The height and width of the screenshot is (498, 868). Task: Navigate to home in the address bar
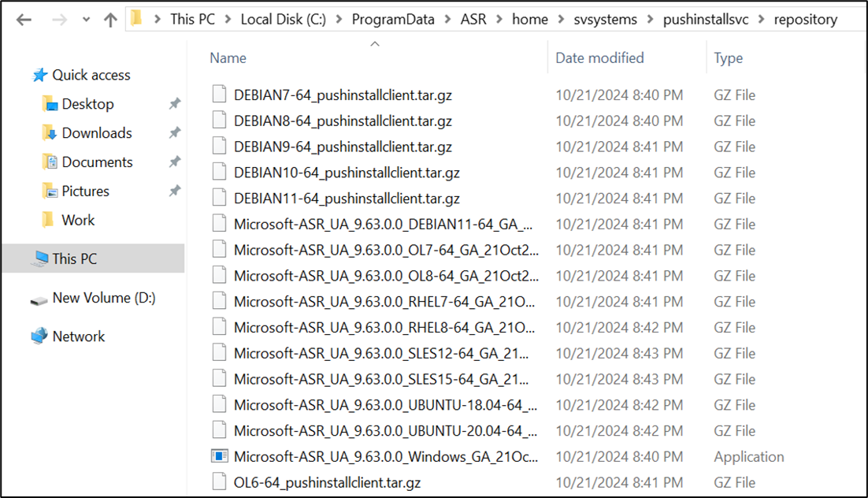530,20
